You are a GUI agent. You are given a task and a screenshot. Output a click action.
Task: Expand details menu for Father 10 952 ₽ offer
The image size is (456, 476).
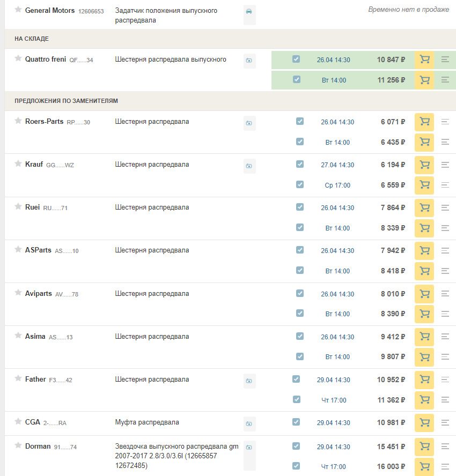pyautogui.click(x=445, y=380)
